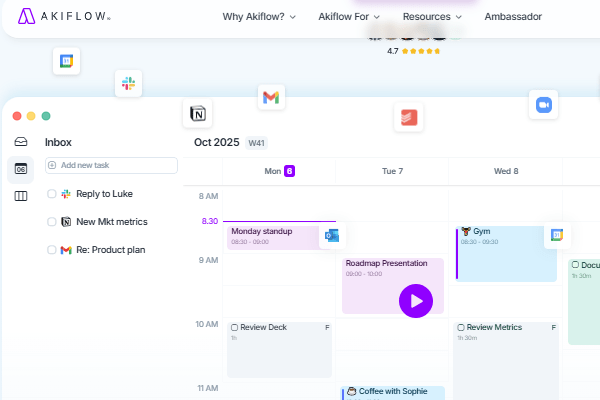Mark New Mkt metrics task complete

tap(52, 222)
